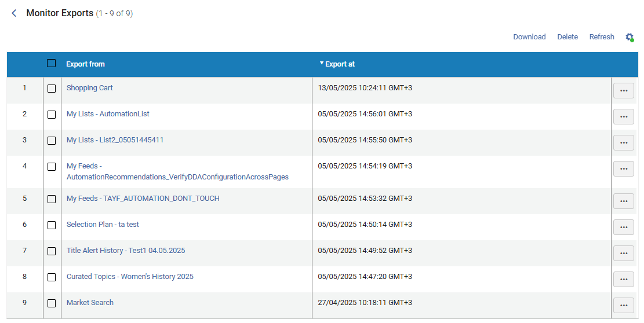
Task: Click the back arrow beside Monitor Exports
Action: [14, 13]
